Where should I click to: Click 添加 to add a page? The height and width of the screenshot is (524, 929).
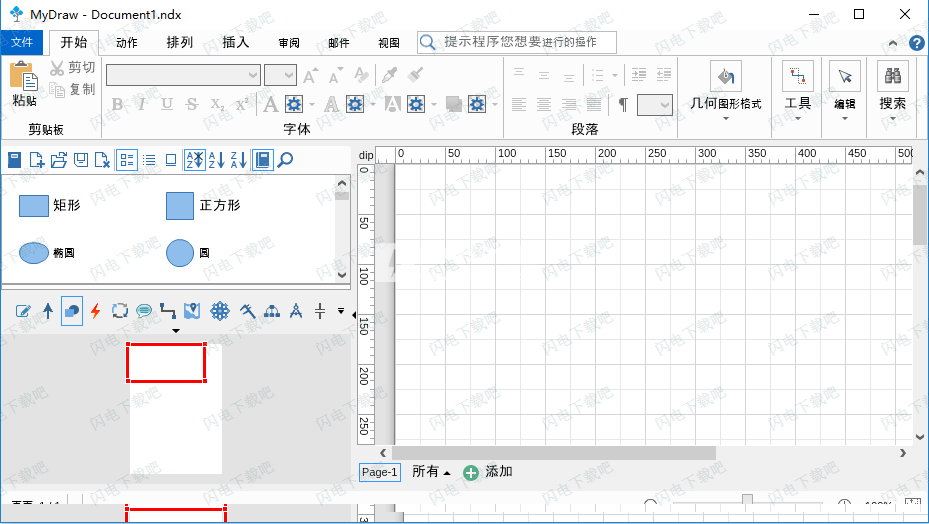(488, 472)
